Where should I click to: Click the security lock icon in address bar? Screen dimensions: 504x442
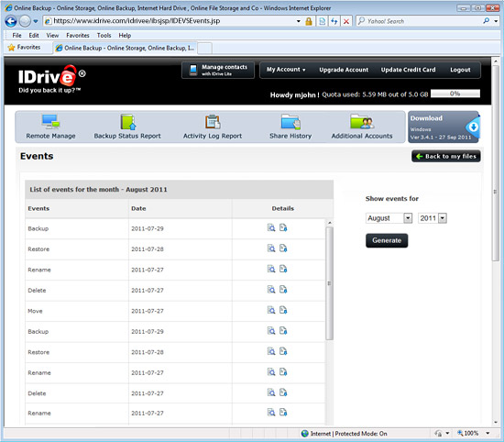pos(309,21)
